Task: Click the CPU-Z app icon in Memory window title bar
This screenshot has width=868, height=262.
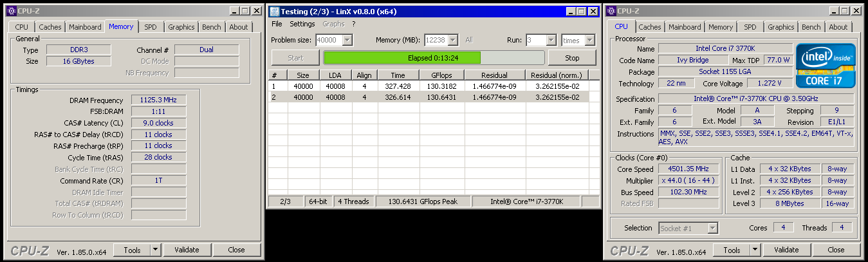Action: click(x=11, y=10)
